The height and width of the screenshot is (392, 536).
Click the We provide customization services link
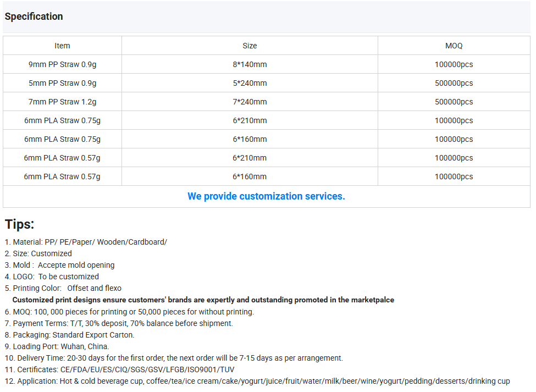(266, 196)
